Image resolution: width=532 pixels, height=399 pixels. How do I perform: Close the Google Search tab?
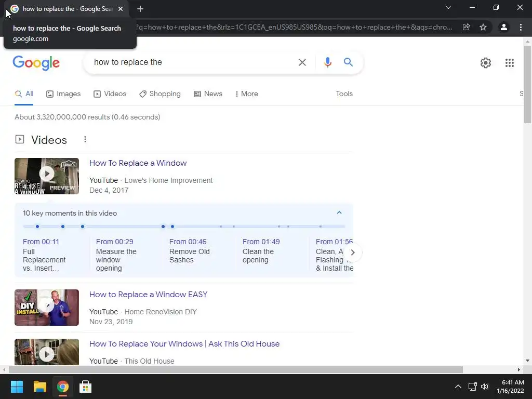(x=121, y=9)
